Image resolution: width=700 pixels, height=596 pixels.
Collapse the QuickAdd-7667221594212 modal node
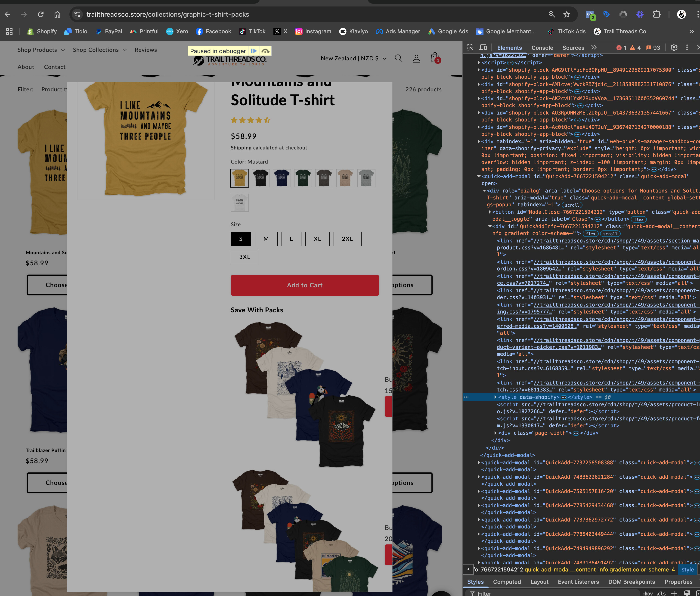(x=479, y=176)
